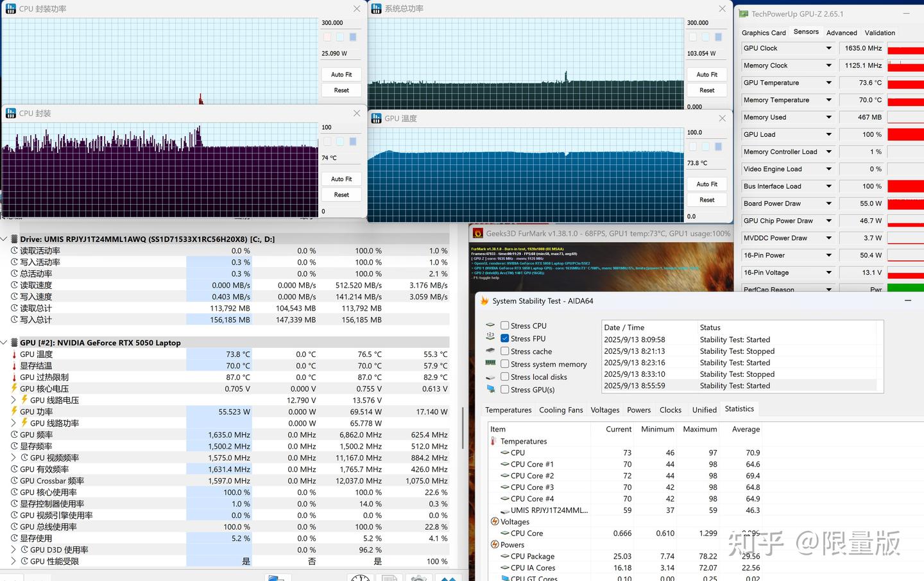Expand the GPU 视频频率 row
This screenshot has height=581, width=924.
tap(14, 458)
